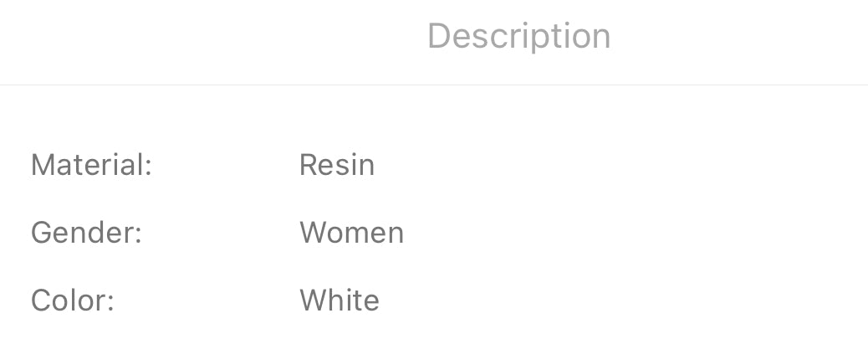Pick the value next to Color

click(340, 300)
